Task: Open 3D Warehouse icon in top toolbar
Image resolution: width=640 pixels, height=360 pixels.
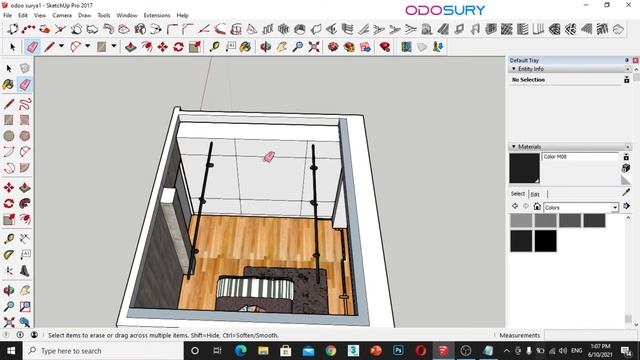Action: coord(333,47)
